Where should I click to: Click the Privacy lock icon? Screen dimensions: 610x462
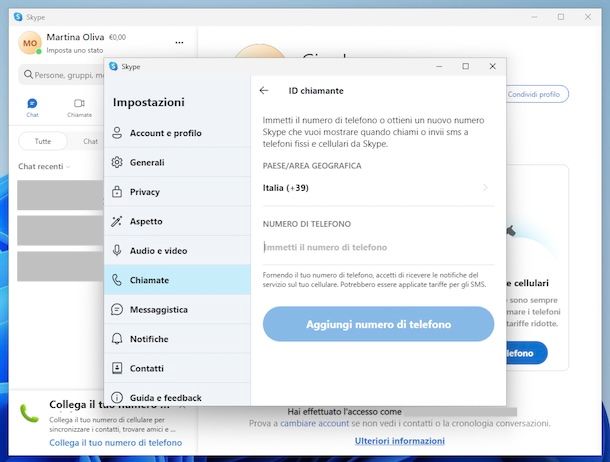tap(117, 192)
